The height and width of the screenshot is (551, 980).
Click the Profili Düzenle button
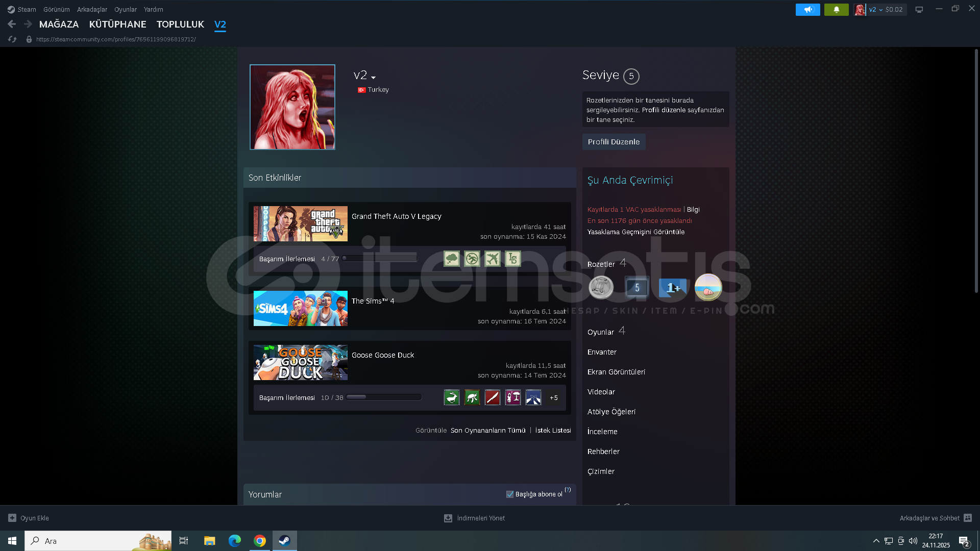click(x=614, y=142)
